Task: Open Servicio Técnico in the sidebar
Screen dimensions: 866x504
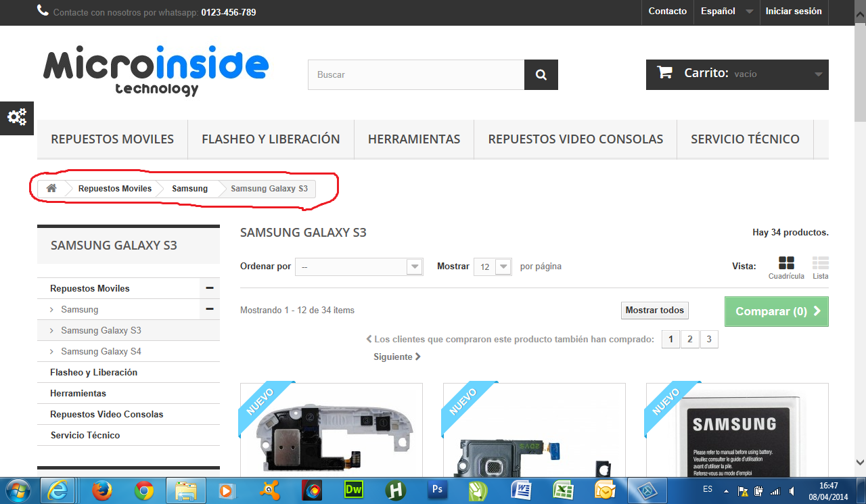Action: pyautogui.click(x=85, y=436)
